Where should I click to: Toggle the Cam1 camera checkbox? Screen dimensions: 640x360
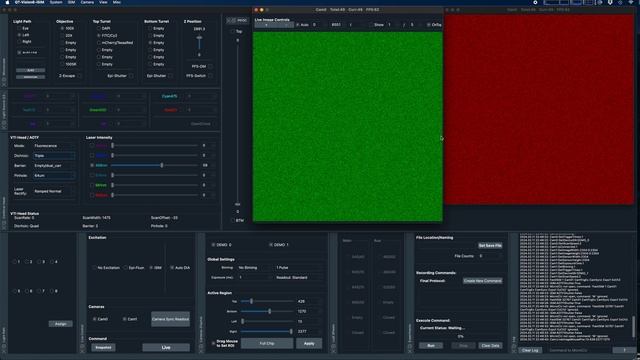pos(124,319)
